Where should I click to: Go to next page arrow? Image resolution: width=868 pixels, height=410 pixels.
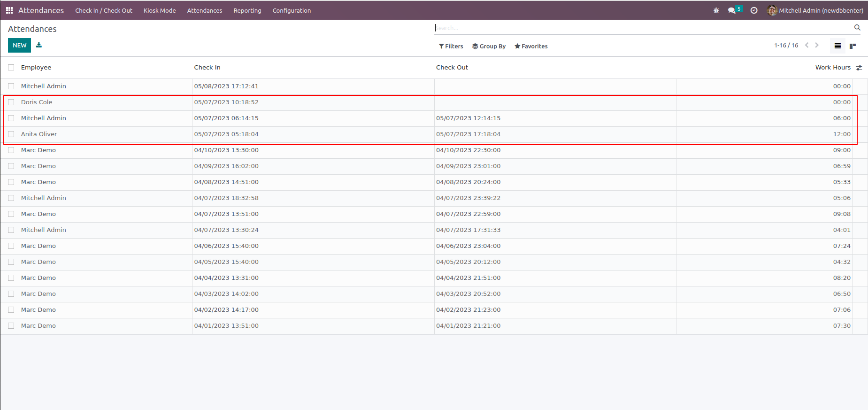[x=817, y=45]
